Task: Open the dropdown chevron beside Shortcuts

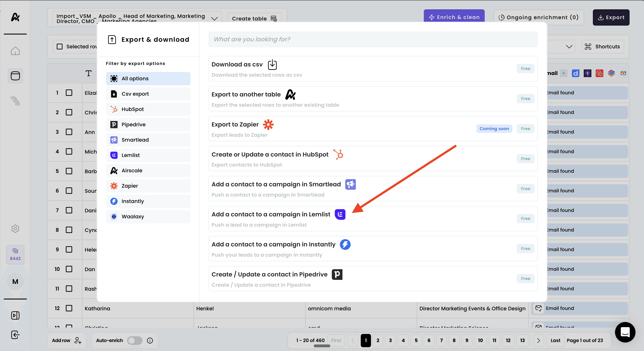Action: [x=569, y=46]
